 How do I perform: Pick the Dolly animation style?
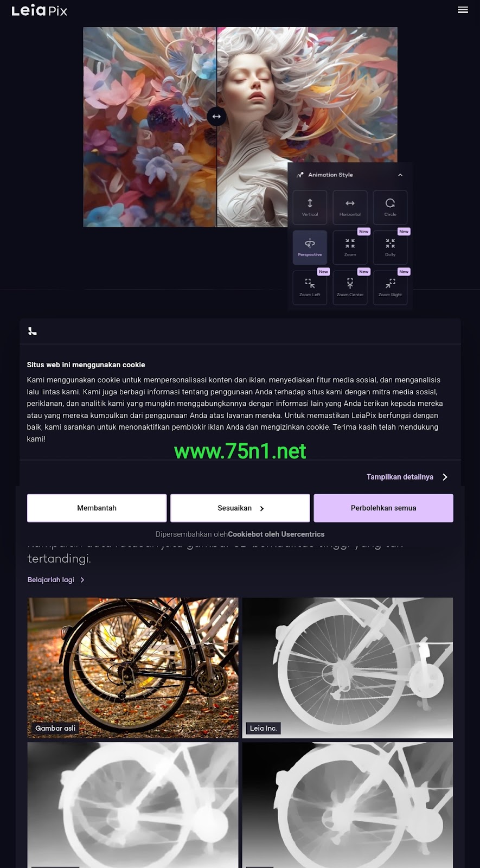390,247
